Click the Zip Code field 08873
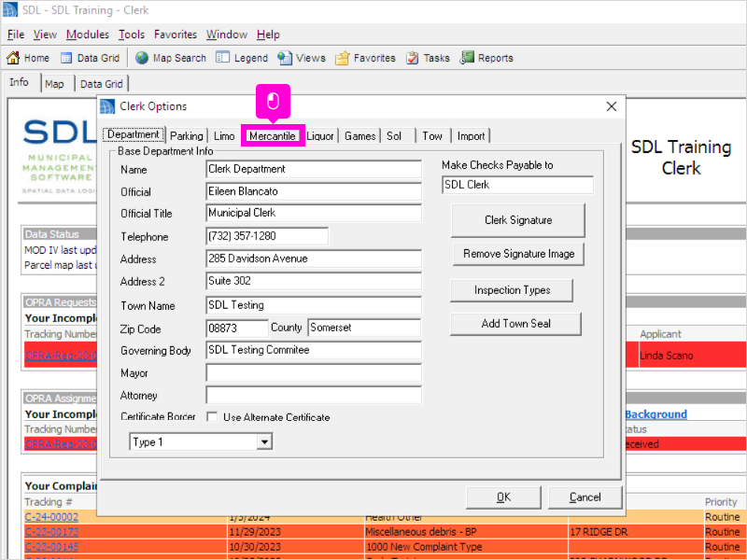747x560 pixels. pyautogui.click(x=237, y=329)
